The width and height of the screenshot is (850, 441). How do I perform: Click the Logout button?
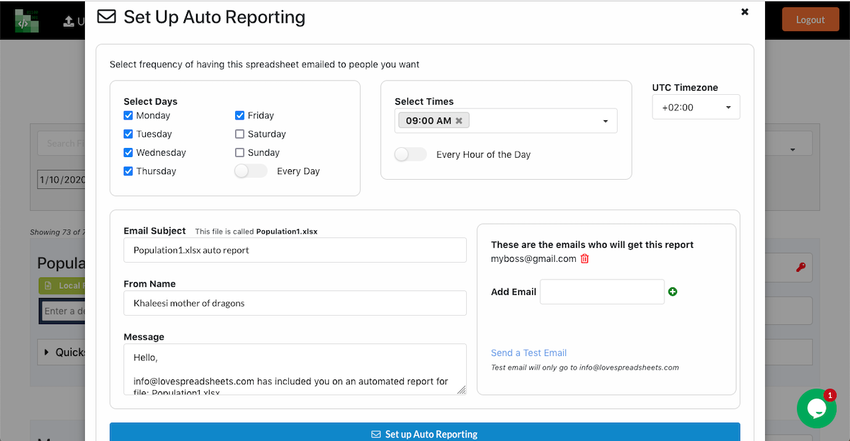(810, 20)
